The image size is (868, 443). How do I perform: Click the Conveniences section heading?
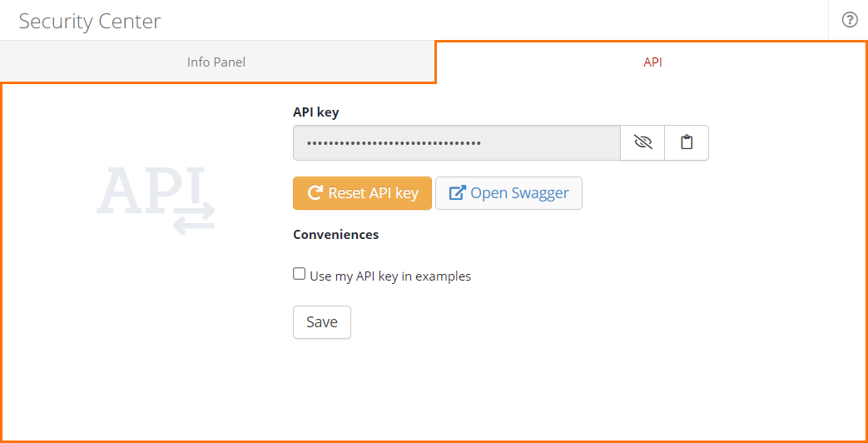pyautogui.click(x=335, y=235)
